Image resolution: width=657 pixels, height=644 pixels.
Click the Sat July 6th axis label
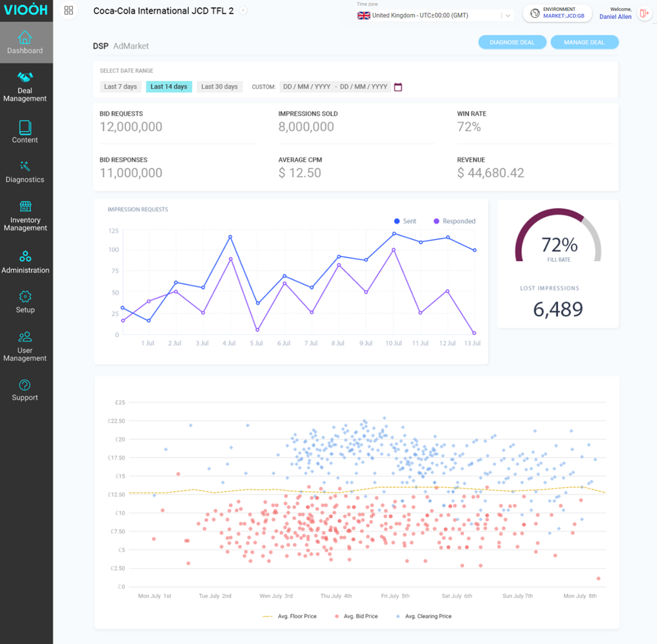point(457,596)
